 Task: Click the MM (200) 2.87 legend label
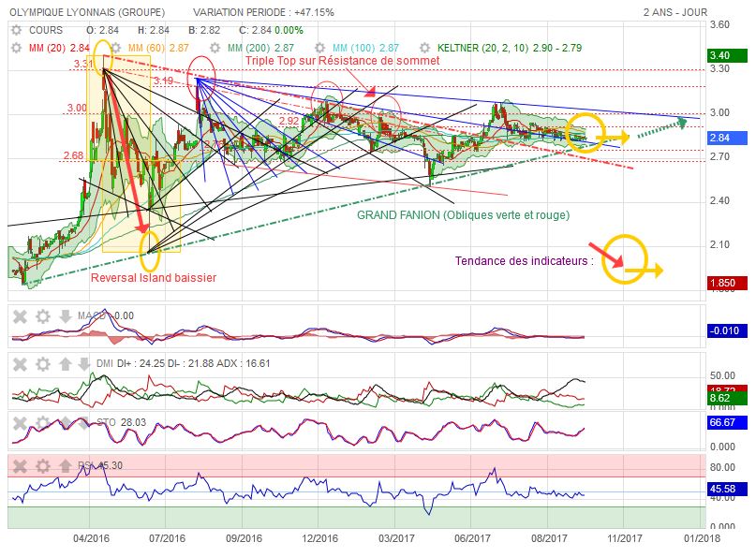260,48
